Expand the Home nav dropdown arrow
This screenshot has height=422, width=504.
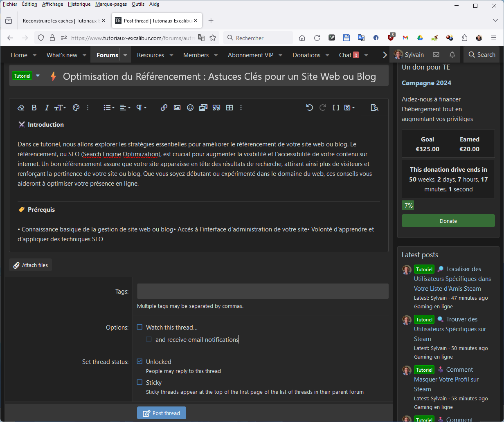[34, 55]
